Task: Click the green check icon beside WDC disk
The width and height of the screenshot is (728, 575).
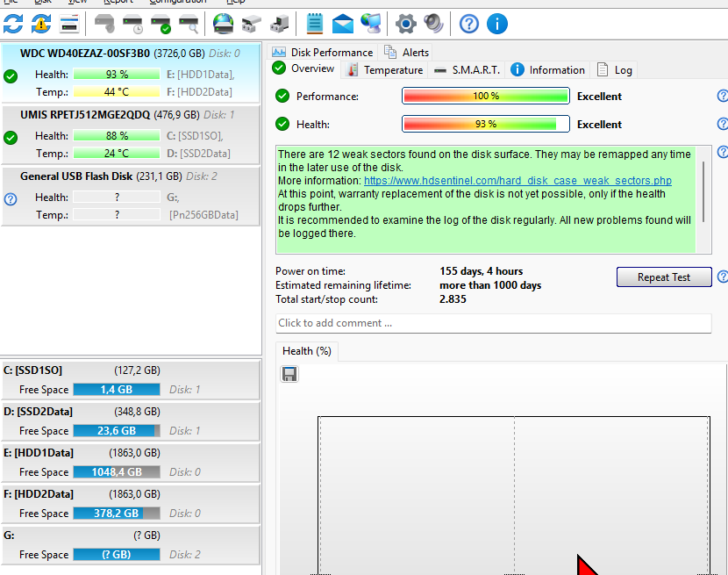Action: 11,76
